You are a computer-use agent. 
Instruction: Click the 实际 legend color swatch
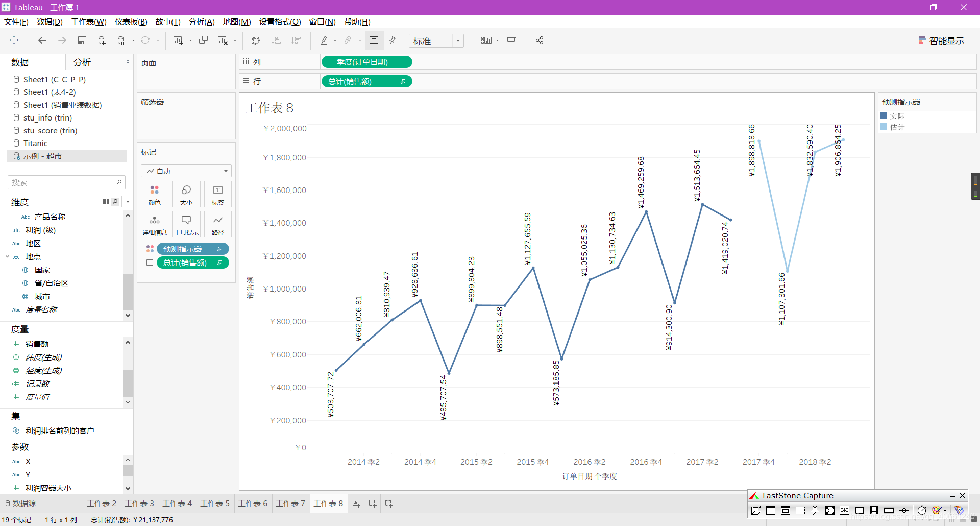[x=884, y=116]
